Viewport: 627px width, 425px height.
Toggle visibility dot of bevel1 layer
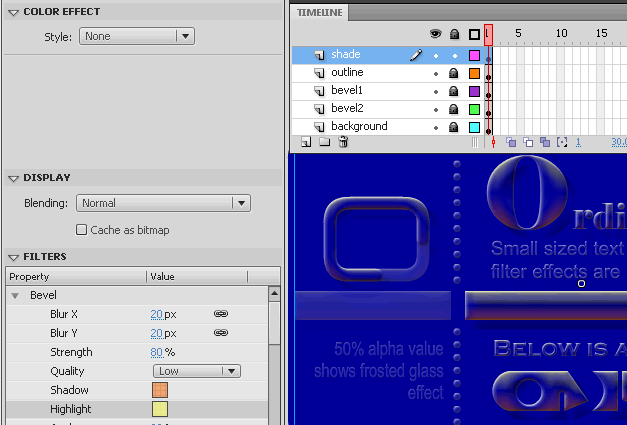tap(435, 91)
